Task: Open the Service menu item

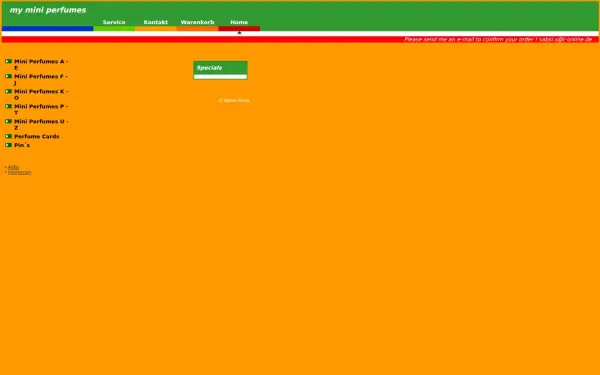Action: (x=114, y=22)
